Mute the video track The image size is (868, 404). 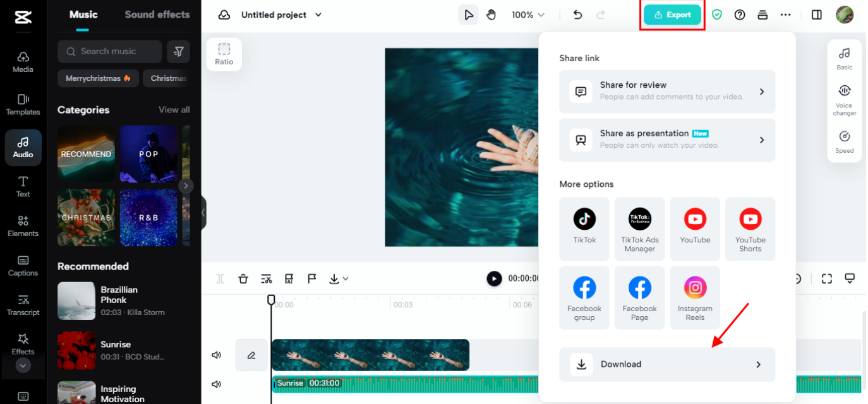click(x=217, y=355)
